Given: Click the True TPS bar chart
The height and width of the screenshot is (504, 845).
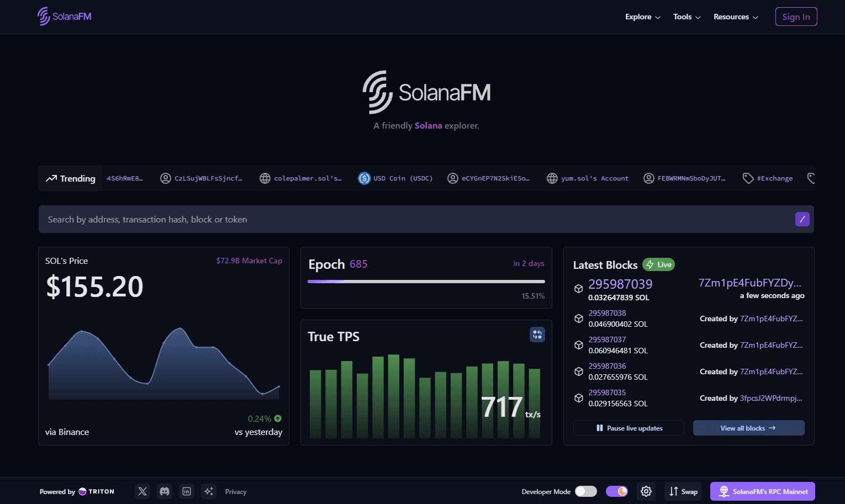Looking at the screenshot, I should (x=425, y=396).
